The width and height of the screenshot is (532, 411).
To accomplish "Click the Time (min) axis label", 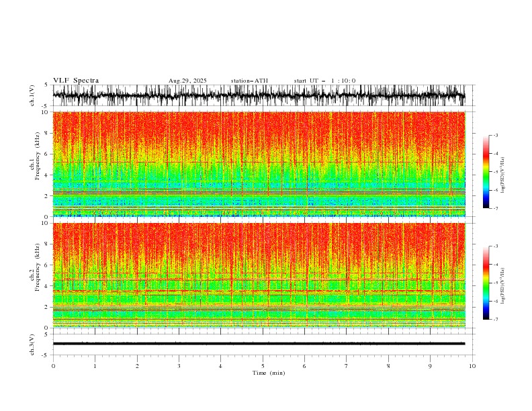I will [x=269, y=373].
